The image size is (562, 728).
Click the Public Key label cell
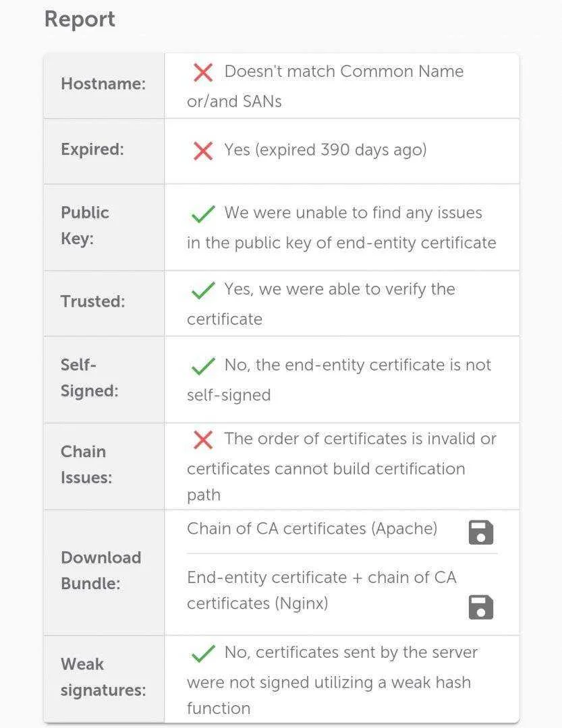click(104, 228)
